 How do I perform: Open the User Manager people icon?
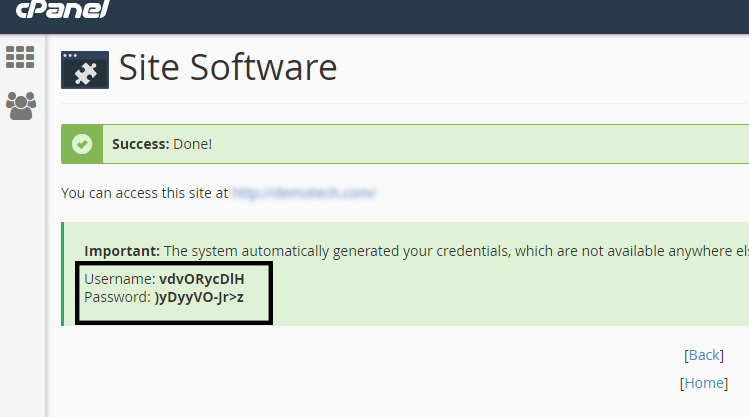click(20, 105)
